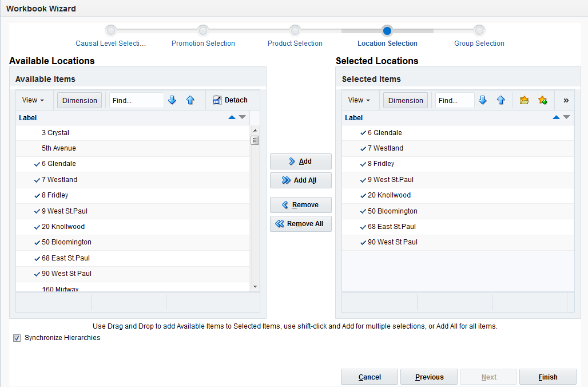The image size is (588, 387).
Task: Click Find Previous up arrow in Available Items
Action: coord(190,100)
